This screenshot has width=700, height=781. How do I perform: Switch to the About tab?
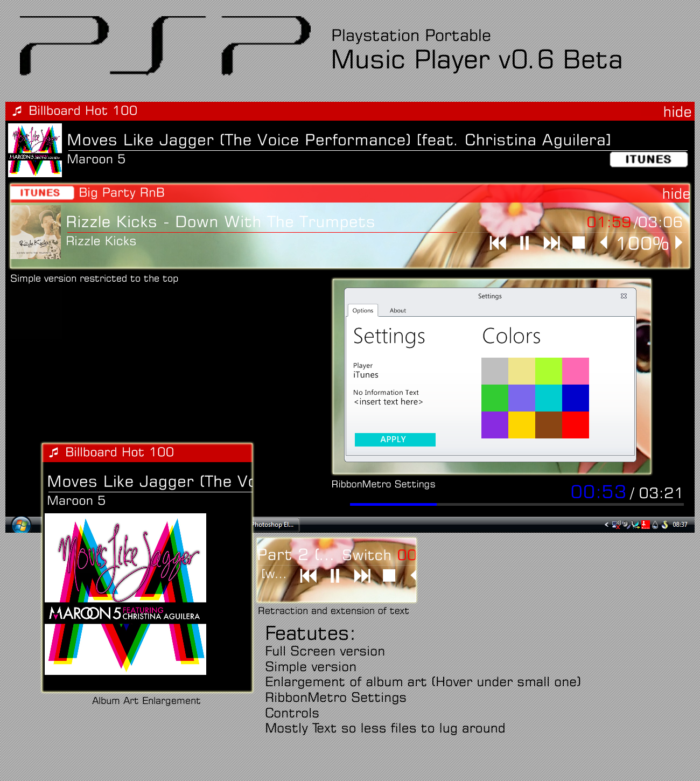click(x=398, y=310)
